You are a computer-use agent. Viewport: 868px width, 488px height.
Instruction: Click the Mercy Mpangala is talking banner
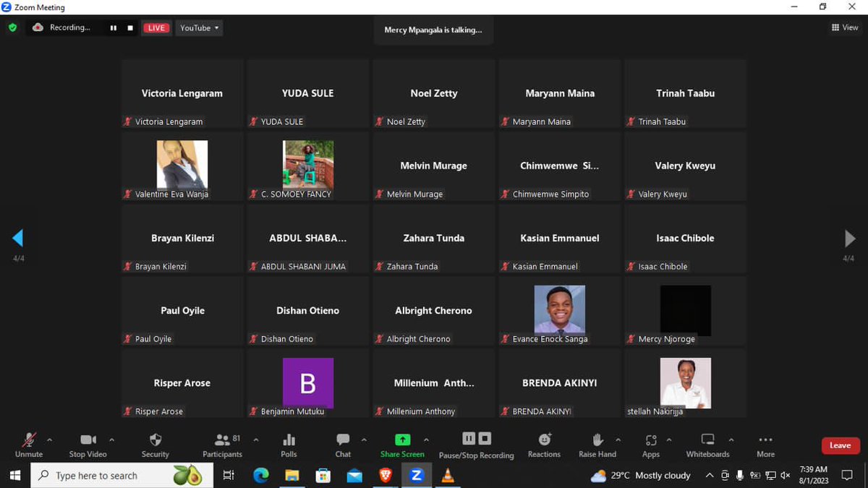(x=433, y=30)
